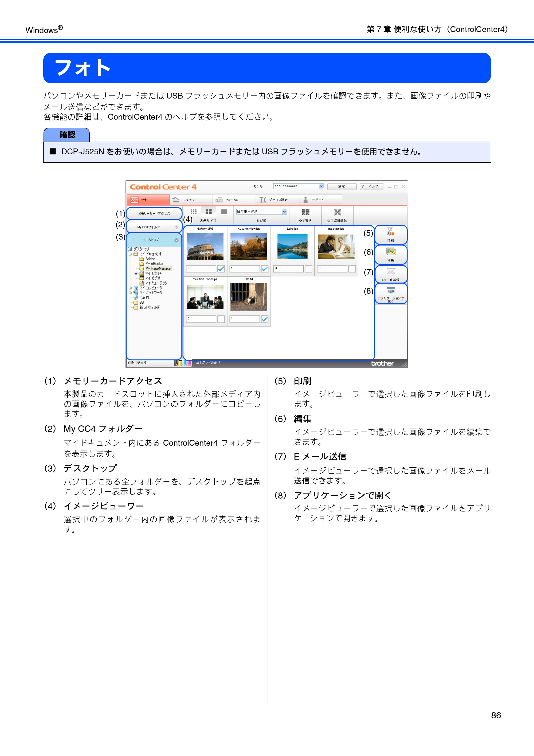This screenshot has width=534, height=756.
Task: Open the PC-FAX tab
Action: click(x=234, y=199)
